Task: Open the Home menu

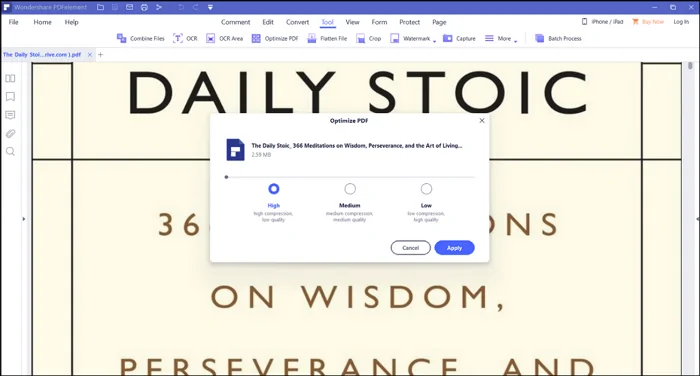Action: (42, 22)
